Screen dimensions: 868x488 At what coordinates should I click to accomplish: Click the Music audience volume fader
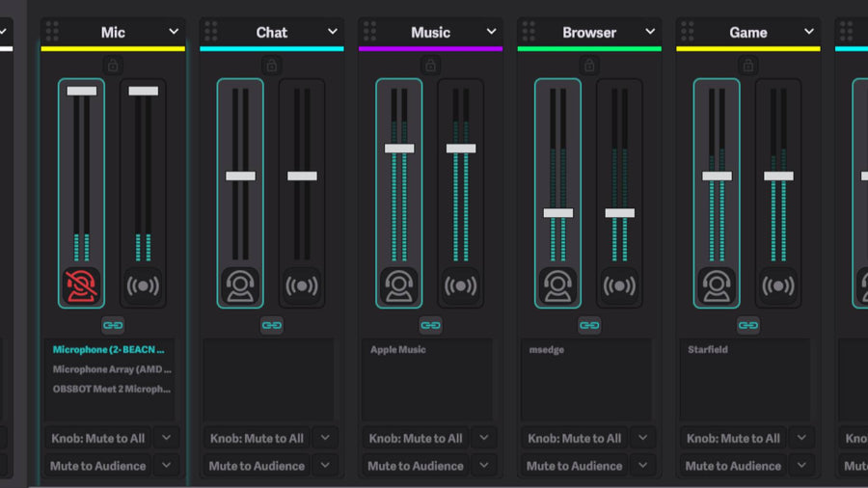tap(461, 149)
